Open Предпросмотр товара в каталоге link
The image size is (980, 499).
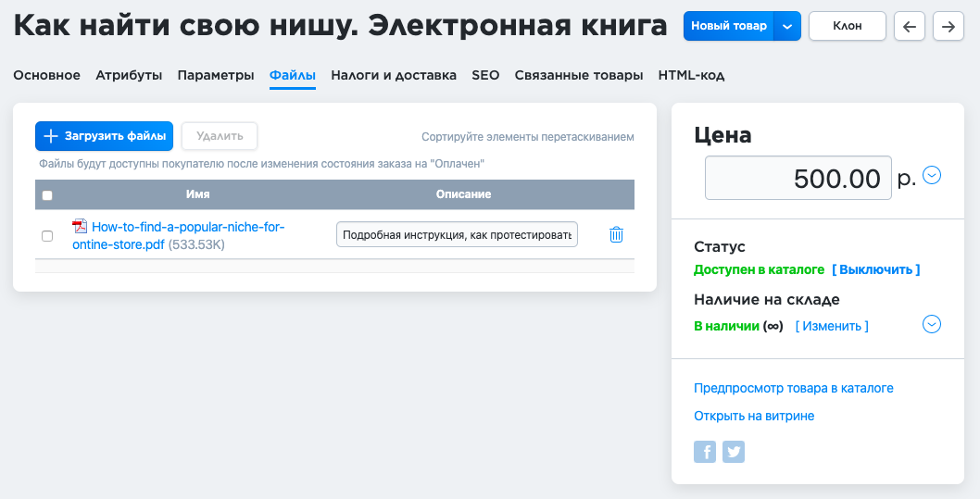pos(793,388)
